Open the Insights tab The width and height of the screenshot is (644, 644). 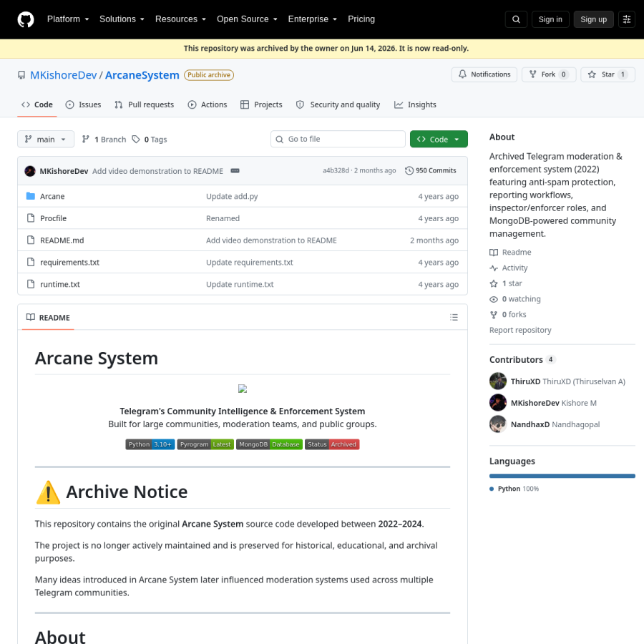point(415,104)
